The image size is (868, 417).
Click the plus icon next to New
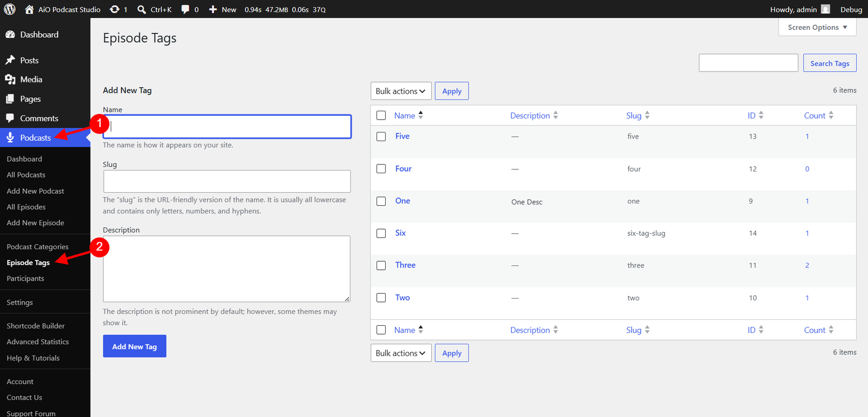(x=213, y=9)
